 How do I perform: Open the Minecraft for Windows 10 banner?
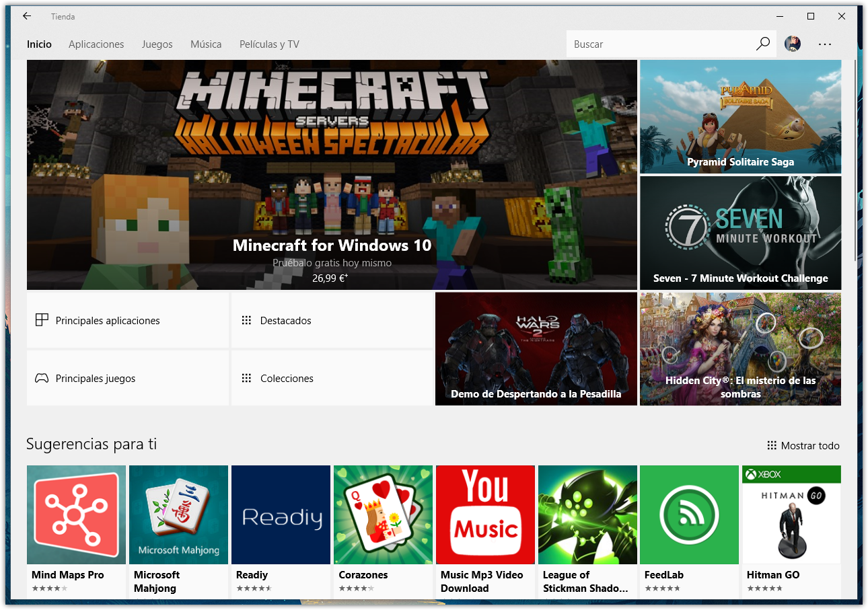point(332,175)
